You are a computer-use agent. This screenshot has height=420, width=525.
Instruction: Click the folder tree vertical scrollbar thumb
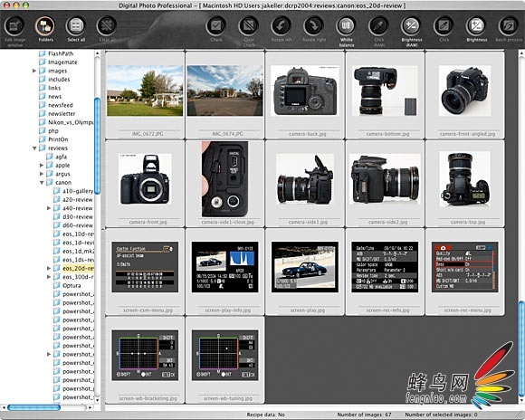[x=98, y=146]
